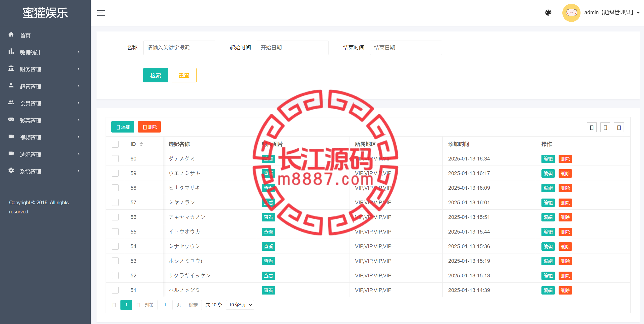Image resolution: width=644 pixels, height=324 pixels.
Task: Open the theme color palette icon
Action: pyautogui.click(x=548, y=13)
